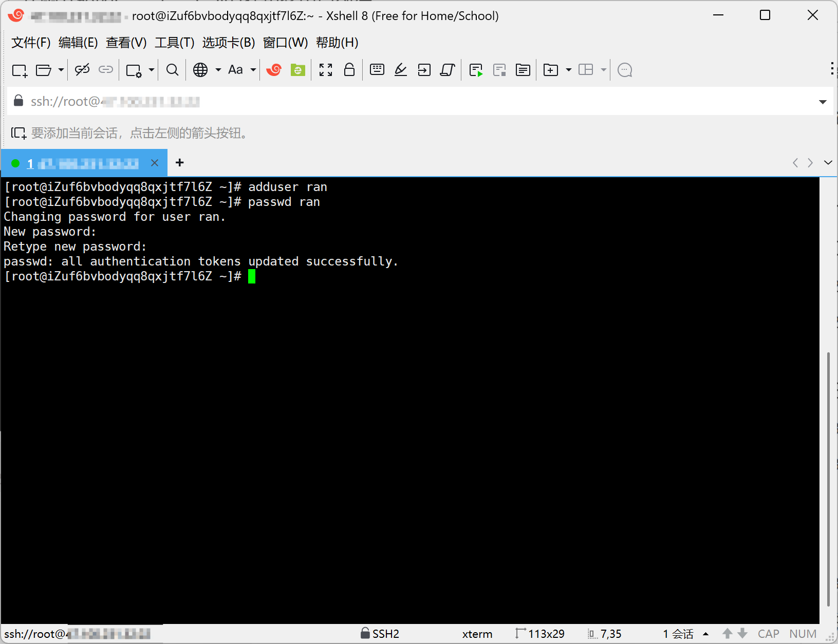Click the box-with-arrow toolbar icon
838x644 pixels.
424,70
